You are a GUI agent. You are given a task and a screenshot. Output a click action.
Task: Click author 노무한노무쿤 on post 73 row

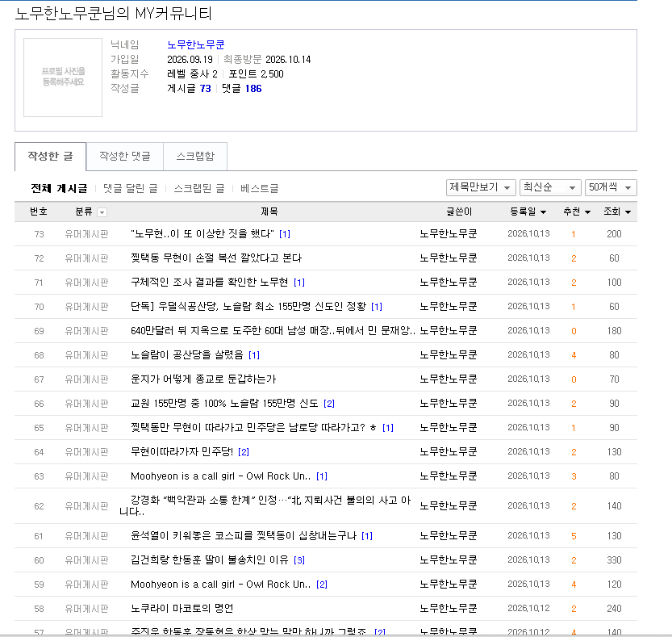(x=449, y=234)
